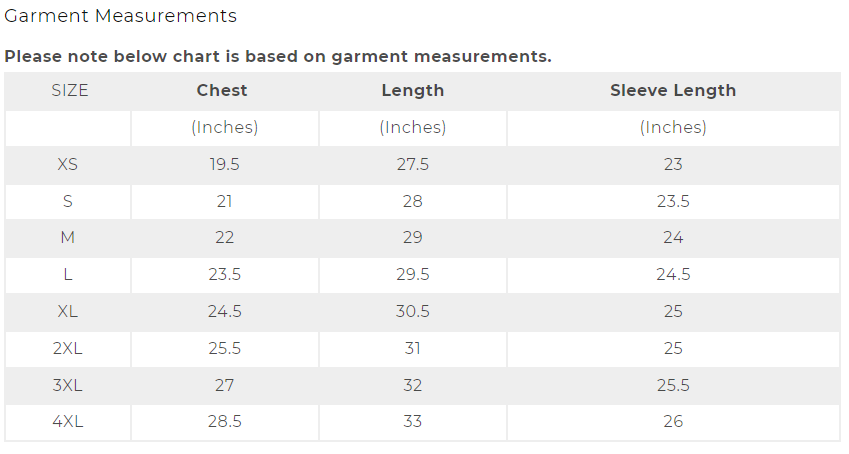Select the M length value 29
This screenshot has height=454, width=849.
tap(412, 238)
